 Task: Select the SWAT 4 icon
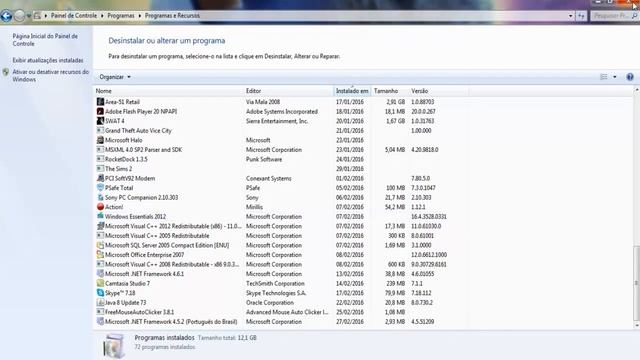(100, 121)
